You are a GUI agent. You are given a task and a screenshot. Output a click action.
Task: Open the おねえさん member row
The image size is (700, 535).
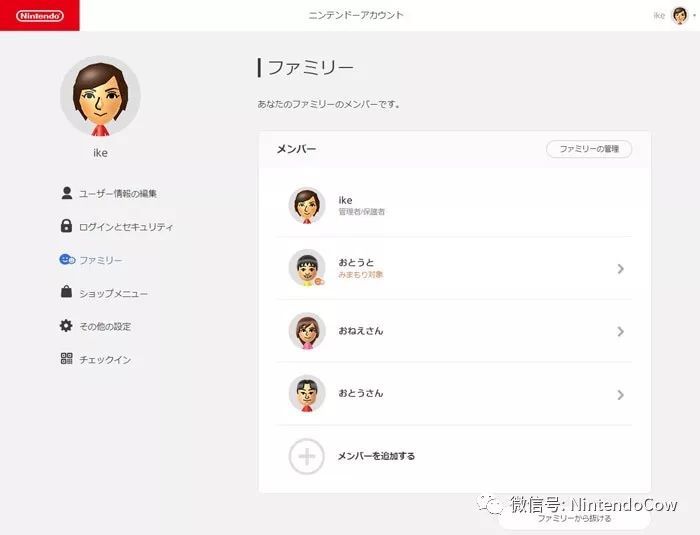pyautogui.click(x=454, y=331)
